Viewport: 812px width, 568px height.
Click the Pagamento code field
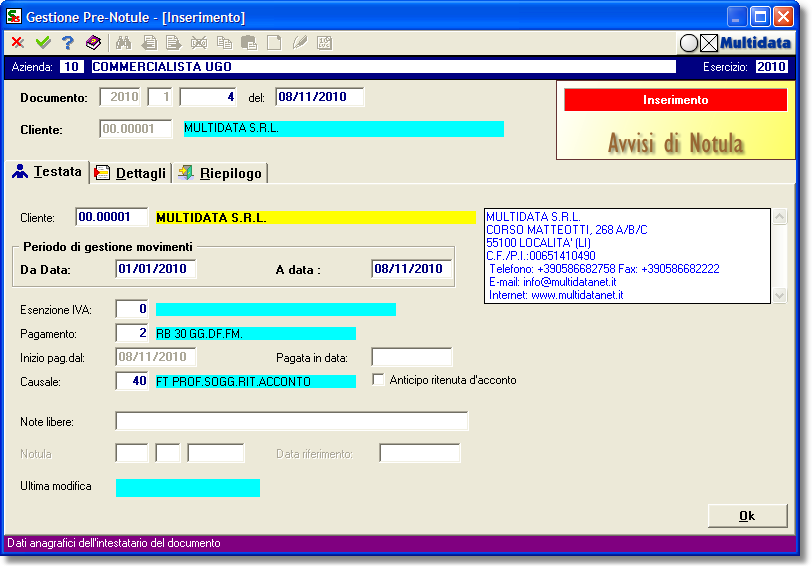132,333
